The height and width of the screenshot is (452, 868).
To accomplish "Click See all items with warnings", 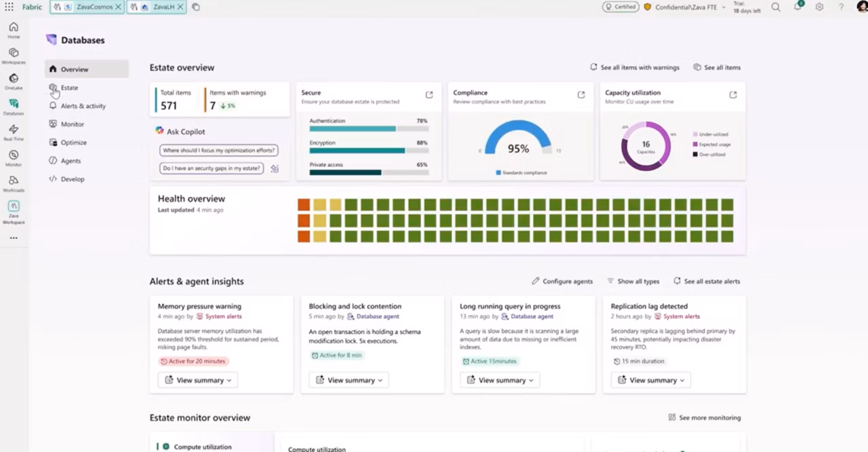I will pos(635,67).
